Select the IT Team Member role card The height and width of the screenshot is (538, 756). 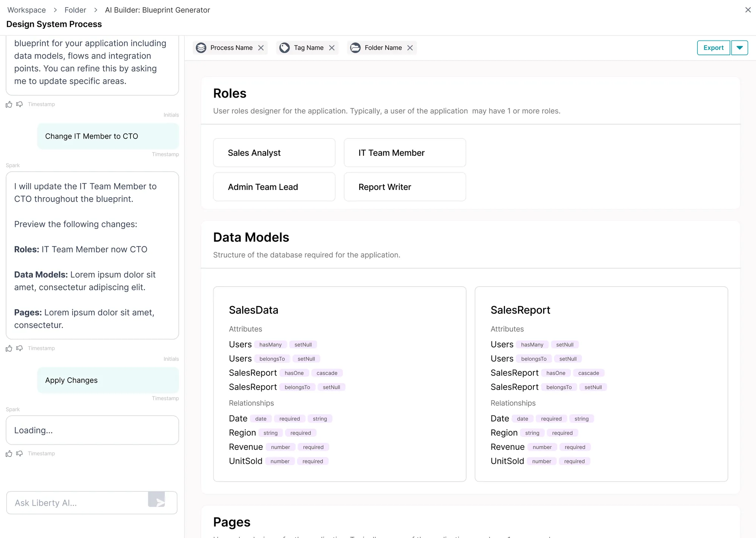(405, 153)
